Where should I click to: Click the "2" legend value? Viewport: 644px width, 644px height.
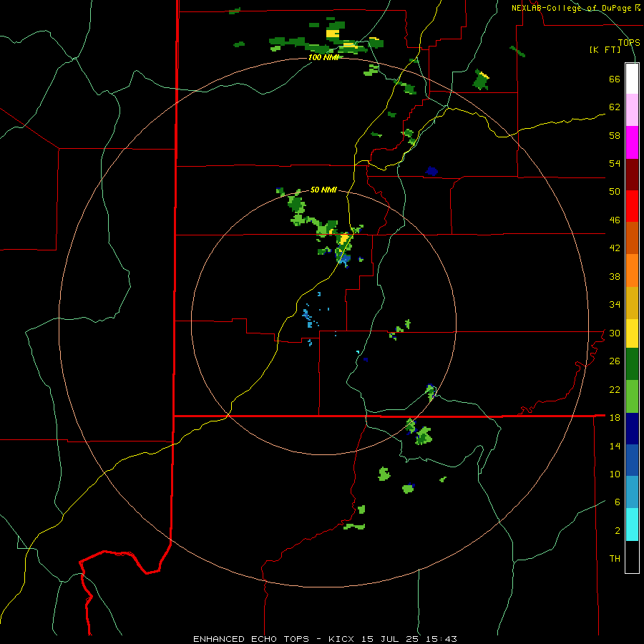click(618, 531)
